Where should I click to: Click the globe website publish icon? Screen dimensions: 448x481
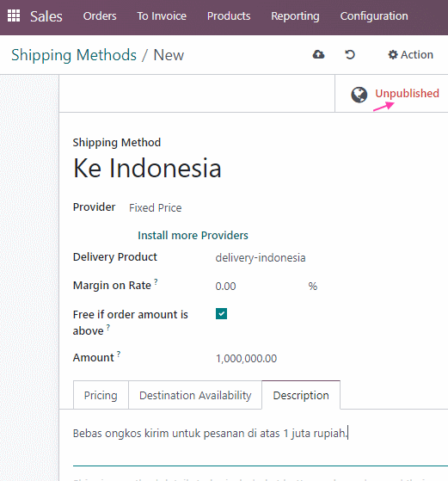click(x=359, y=95)
